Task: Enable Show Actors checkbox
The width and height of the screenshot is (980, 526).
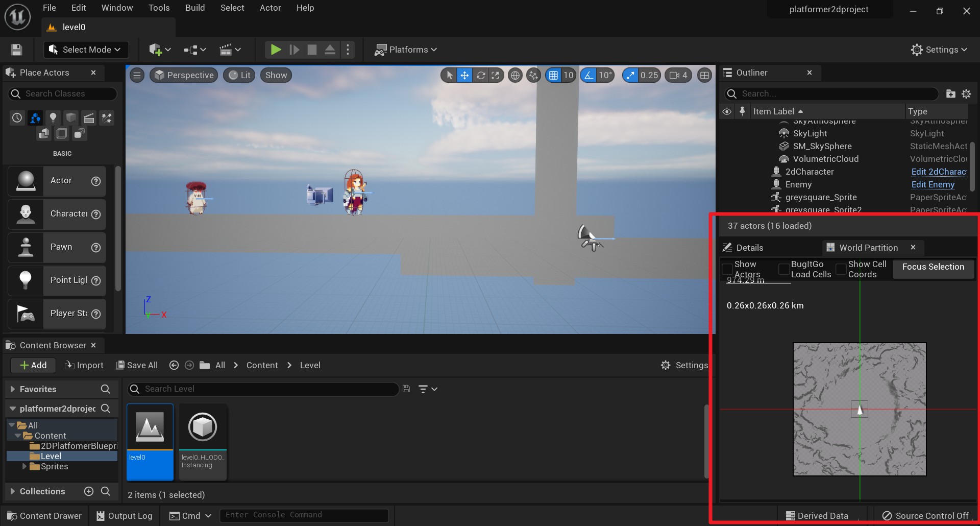Action: tap(727, 269)
